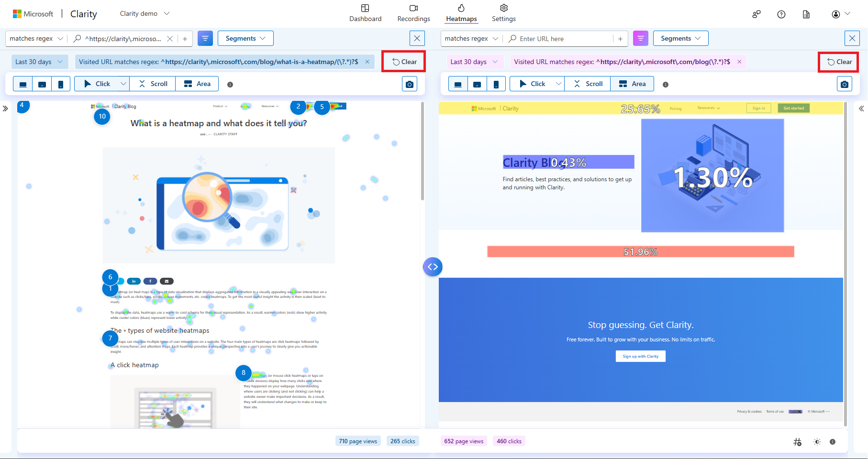The height and width of the screenshot is (459, 868).
Task: Click the 'Enter URL here' field
Action: click(560, 39)
